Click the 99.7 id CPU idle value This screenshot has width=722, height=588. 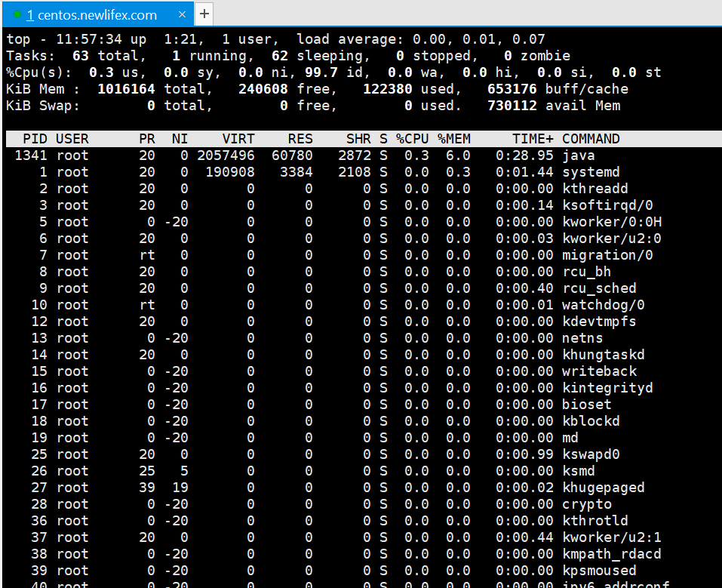(321, 72)
